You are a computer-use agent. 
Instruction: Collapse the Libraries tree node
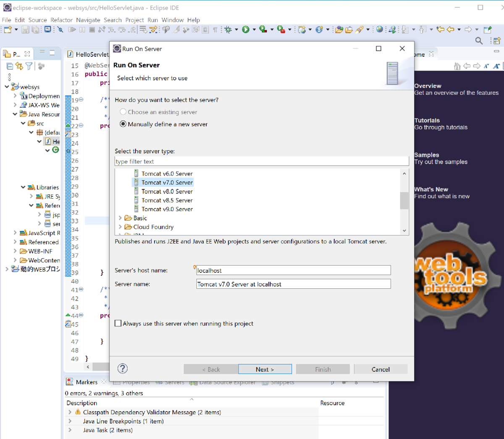pyautogui.click(x=23, y=187)
